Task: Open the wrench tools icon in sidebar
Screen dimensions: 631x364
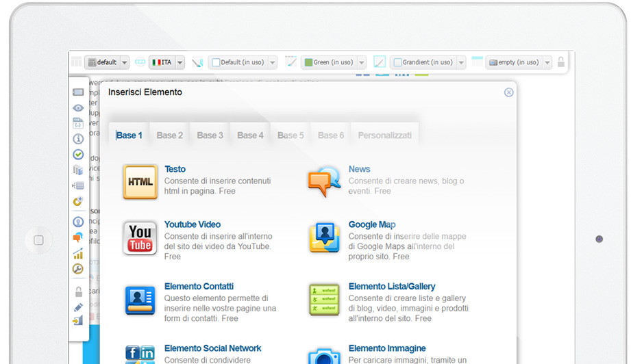Action: [x=78, y=269]
